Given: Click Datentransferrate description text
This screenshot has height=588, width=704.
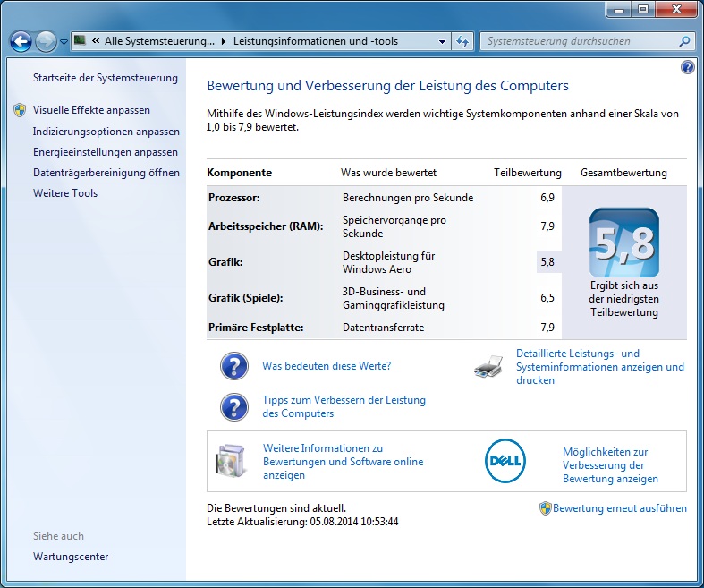Looking at the screenshot, I should click(383, 328).
